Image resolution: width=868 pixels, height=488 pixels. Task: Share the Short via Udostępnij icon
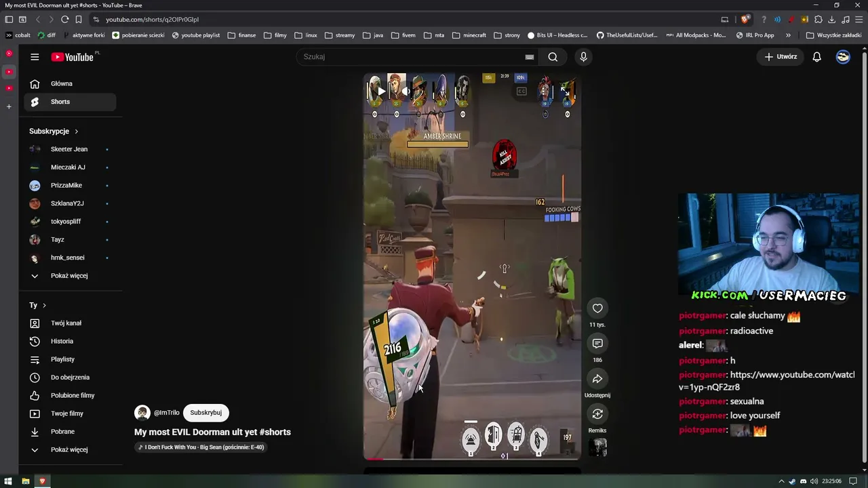pyautogui.click(x=597, y=379)
